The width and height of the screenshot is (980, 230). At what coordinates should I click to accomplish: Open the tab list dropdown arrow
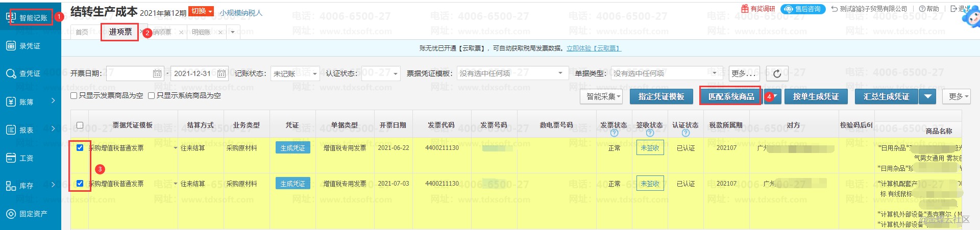pyautogui.click(x=233, y=32)
